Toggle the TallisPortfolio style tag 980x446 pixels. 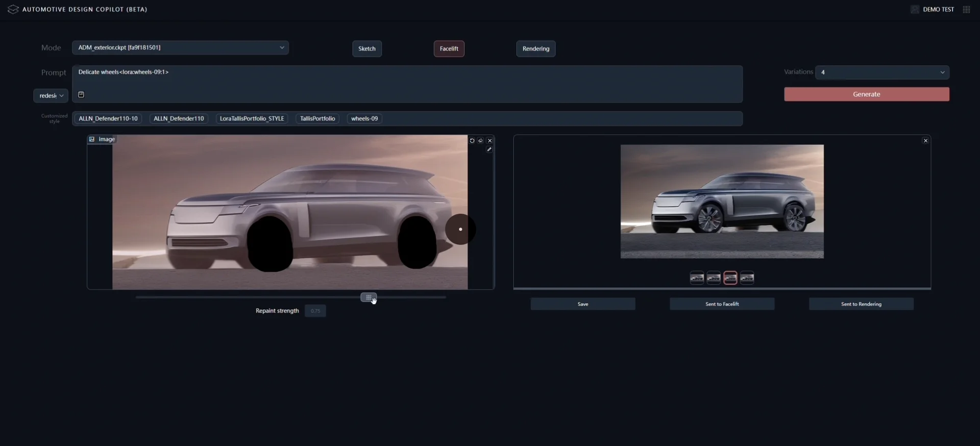point(317,118)
